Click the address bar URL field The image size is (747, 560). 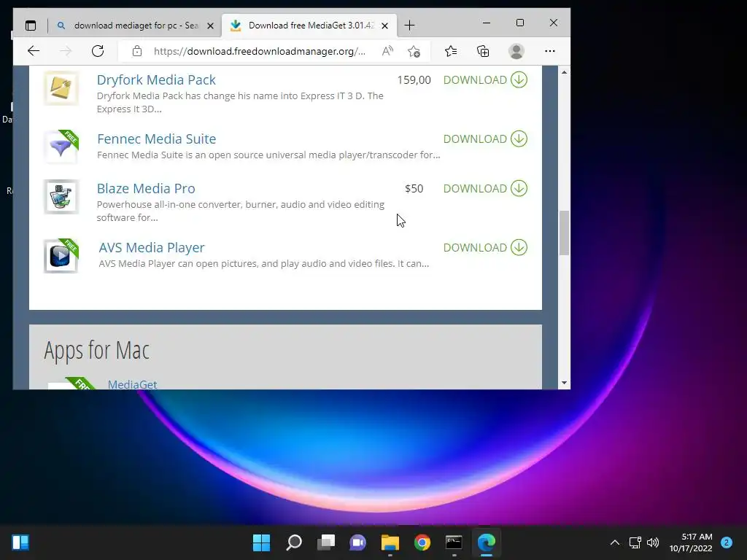(x=260, y=51)
